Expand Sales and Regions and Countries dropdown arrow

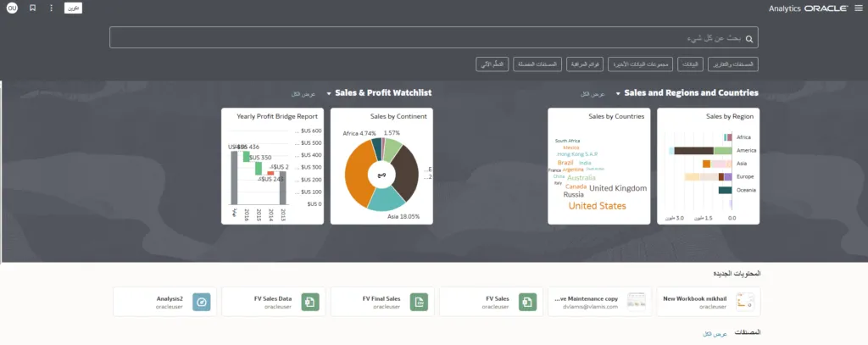[x=618, y=93]
